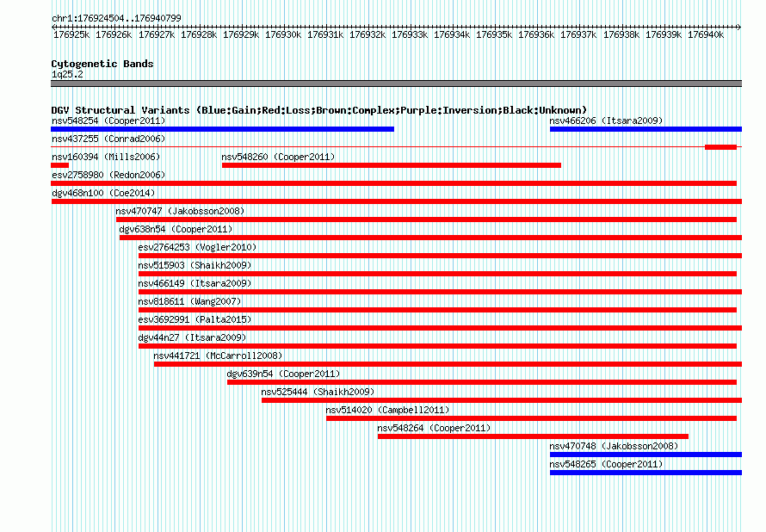Select dgv639n54 (Cooper2011) variant label
The width and height of the screenshot is (766, 532).
283,374
